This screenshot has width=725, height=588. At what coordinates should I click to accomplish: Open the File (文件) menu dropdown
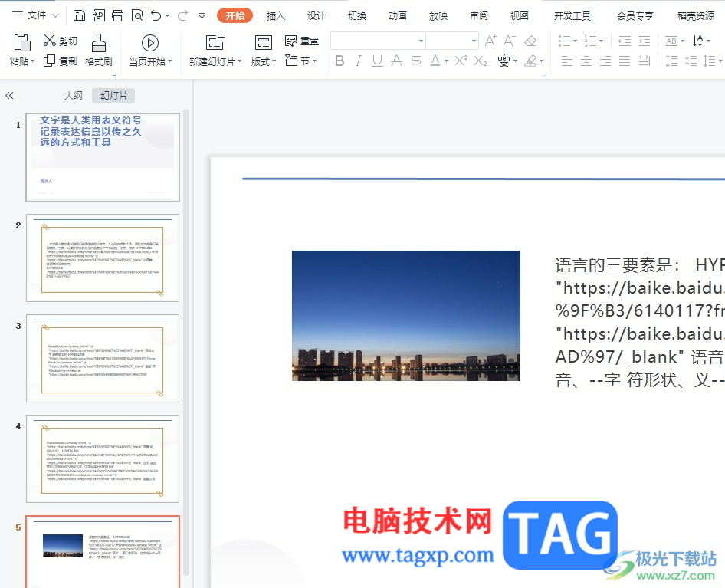click(x=35, y=15)
